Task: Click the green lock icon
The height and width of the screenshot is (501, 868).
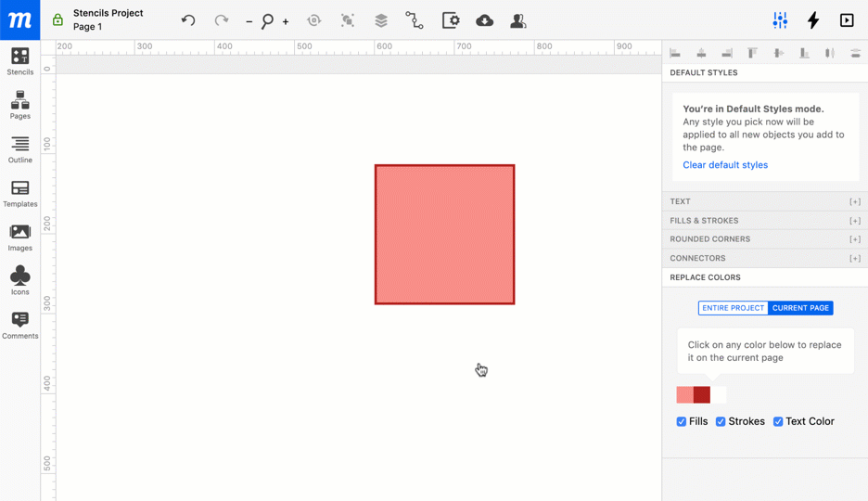Action: point(57,19)
